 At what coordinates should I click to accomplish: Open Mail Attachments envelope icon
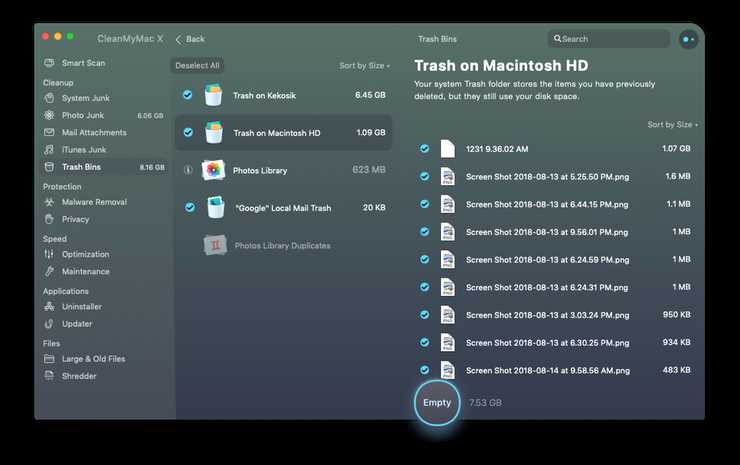[49, 132]
